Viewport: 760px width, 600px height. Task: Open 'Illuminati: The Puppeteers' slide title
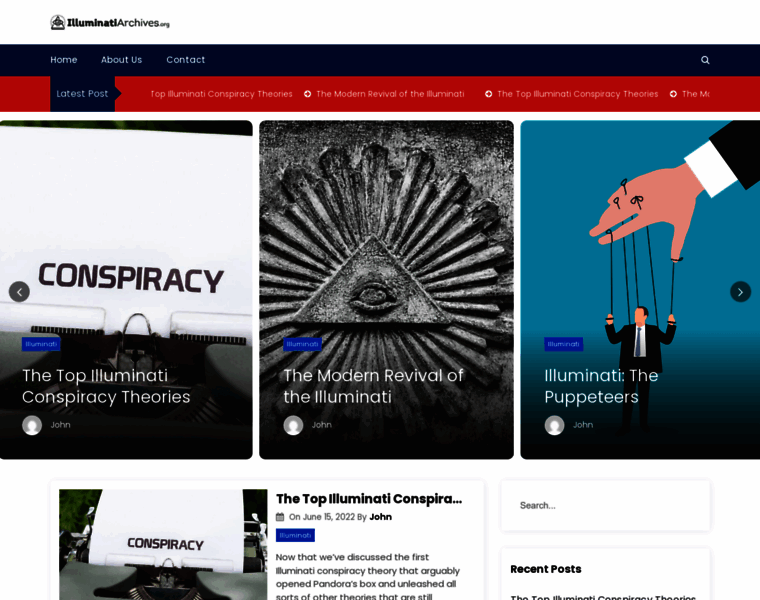tap(601, 386)
